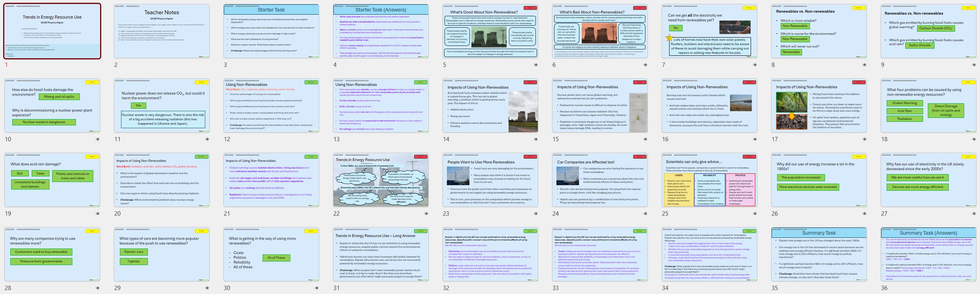Click the star icon beneath slide 25
Viewport: 980px width, 294px height.
(755, 214)
